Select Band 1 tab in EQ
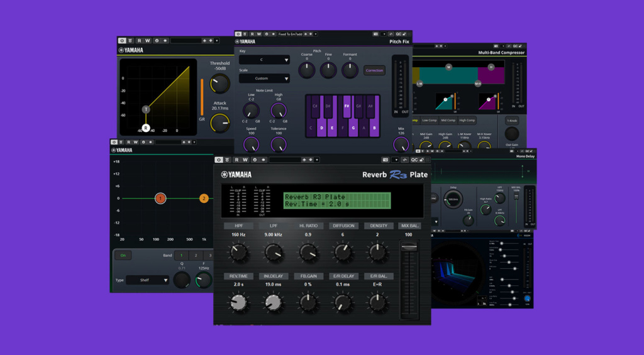Screen dimensions: 644x355 [x=181, y=255]
